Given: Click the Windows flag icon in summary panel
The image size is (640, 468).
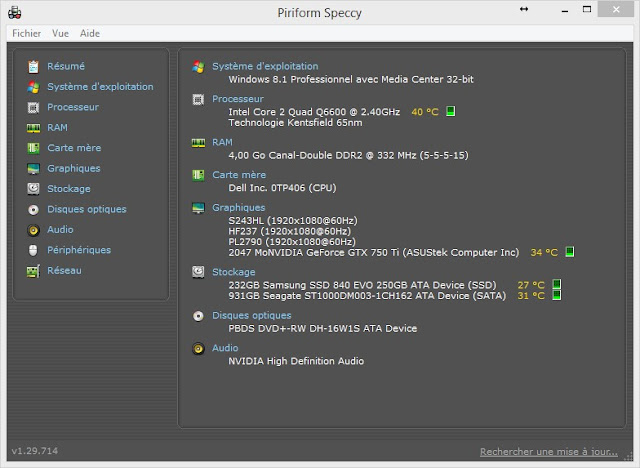Looking at the screenshot, I should point(198,67).
